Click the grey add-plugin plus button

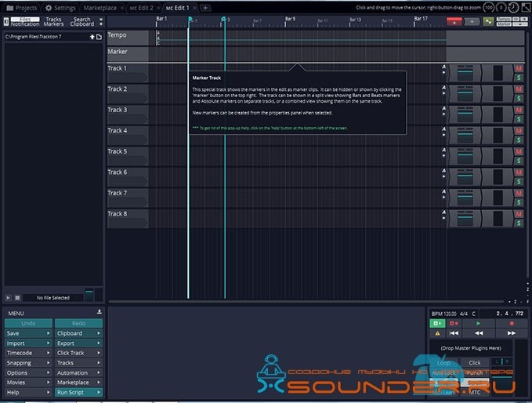pos(472,22)
